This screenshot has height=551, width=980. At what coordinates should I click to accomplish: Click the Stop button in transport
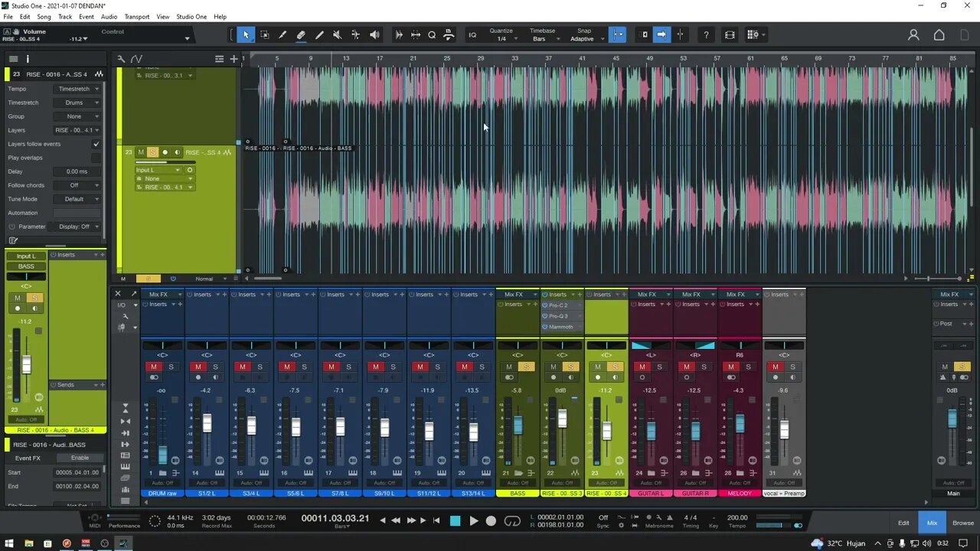(x=455, y=521)
